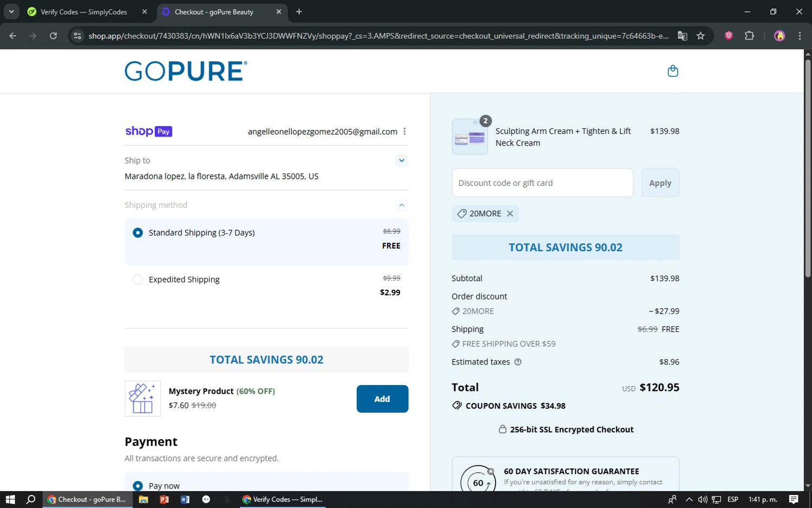Click the browser back arrow
Image resolution: width=812 pixels, height=508 pixels.
click(x=12, y=36)
